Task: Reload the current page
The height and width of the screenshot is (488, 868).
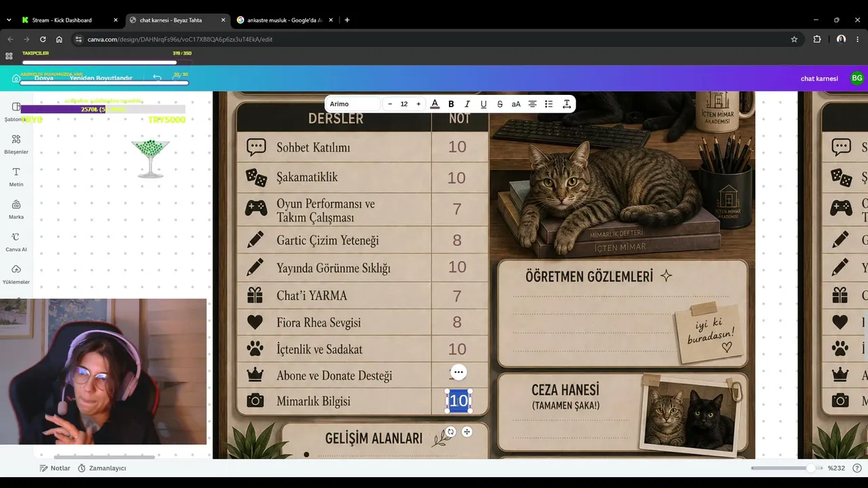Action: tap(43, 39)
